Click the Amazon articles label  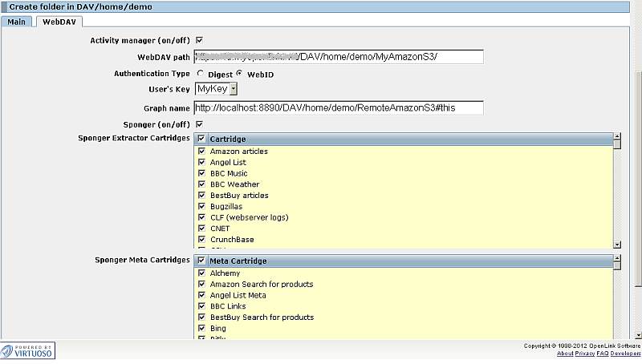tap(238, 152)
